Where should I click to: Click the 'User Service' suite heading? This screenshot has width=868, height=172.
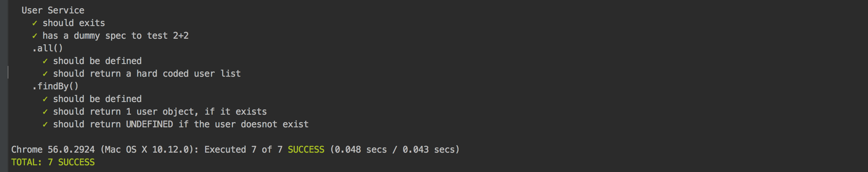click(x=53, y=10)
